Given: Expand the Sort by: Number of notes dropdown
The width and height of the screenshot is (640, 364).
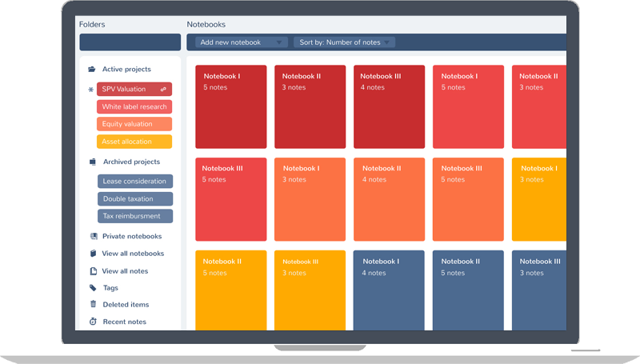Looking at the screenshot, I should coord(344,42).
